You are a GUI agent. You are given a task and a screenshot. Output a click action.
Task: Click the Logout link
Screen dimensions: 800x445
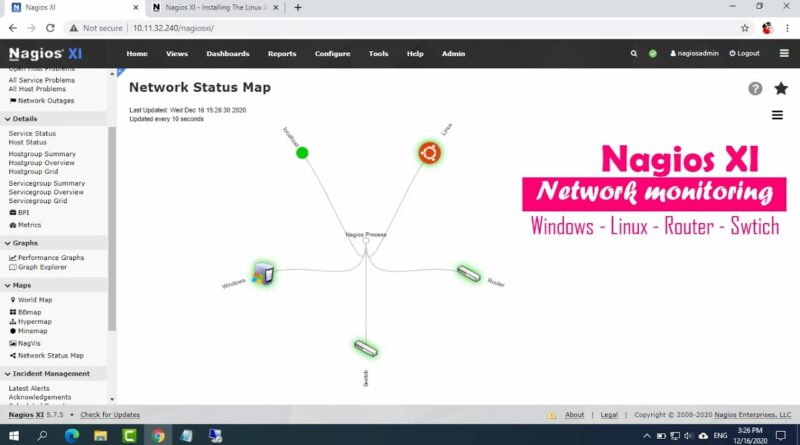point(744,53)
